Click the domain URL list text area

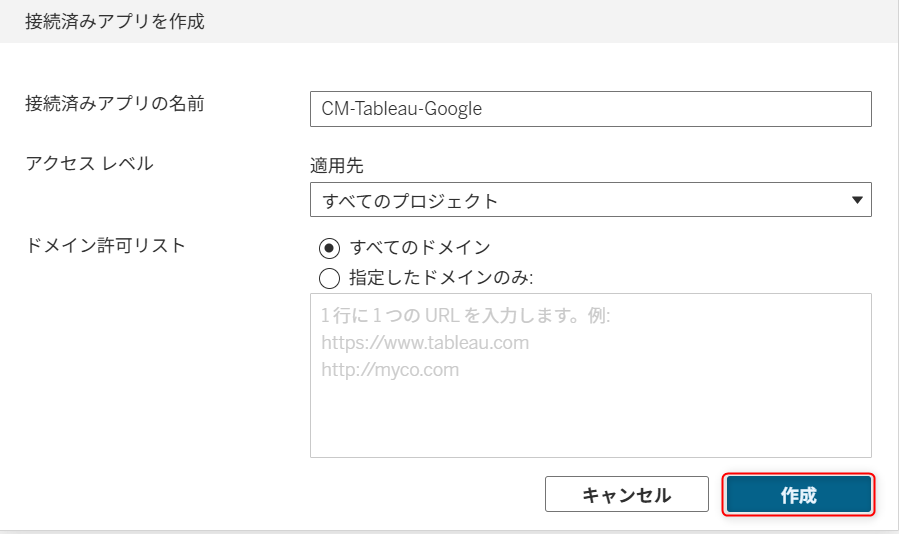(x=591, y=376)
